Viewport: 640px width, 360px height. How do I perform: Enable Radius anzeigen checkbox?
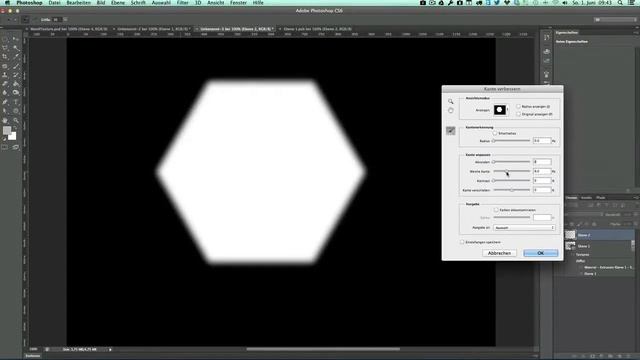pos(518,107)
